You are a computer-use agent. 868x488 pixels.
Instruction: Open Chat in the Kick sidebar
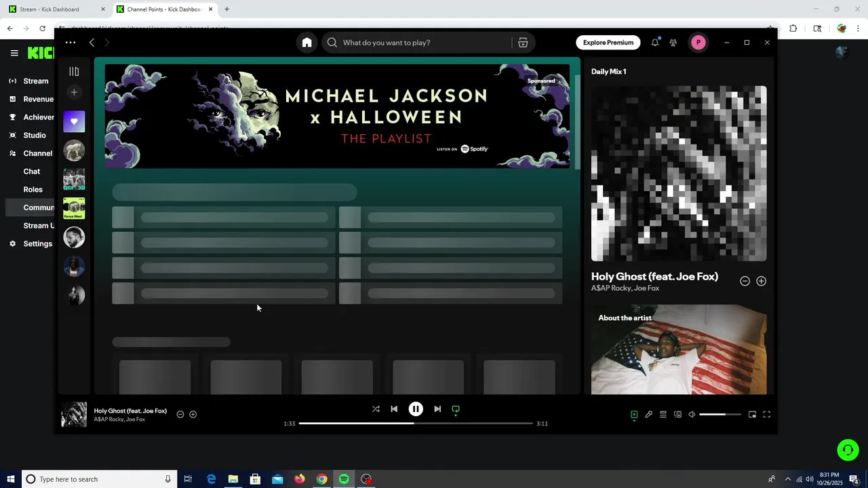(x=31, y=171)
